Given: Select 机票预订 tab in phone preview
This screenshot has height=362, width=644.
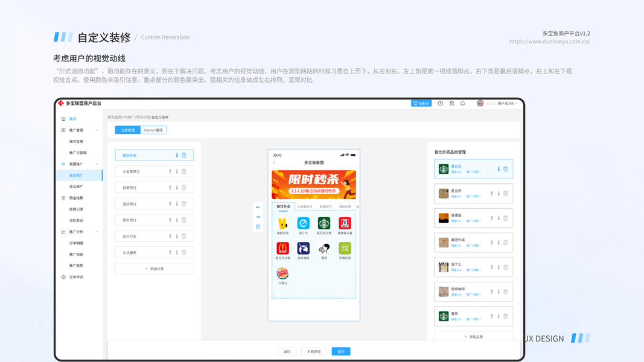Looking at the screenshot, I should click(x=326, y=207).
